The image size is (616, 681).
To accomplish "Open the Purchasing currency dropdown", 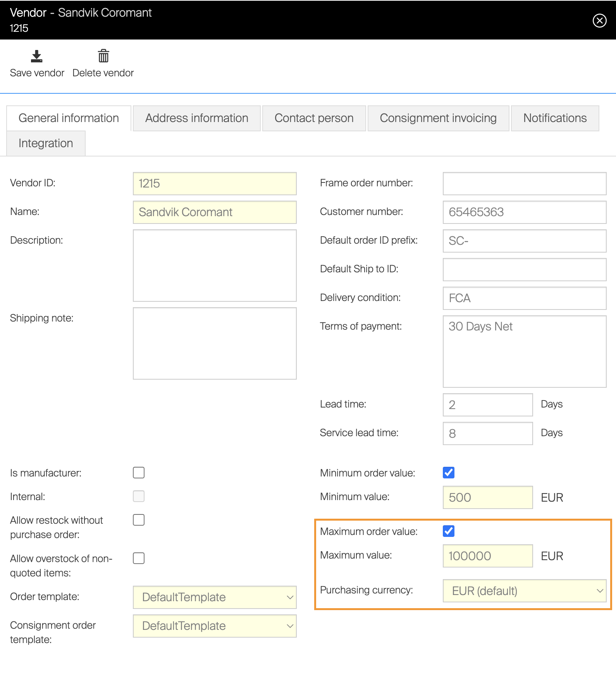I will (x=524, y=591).
